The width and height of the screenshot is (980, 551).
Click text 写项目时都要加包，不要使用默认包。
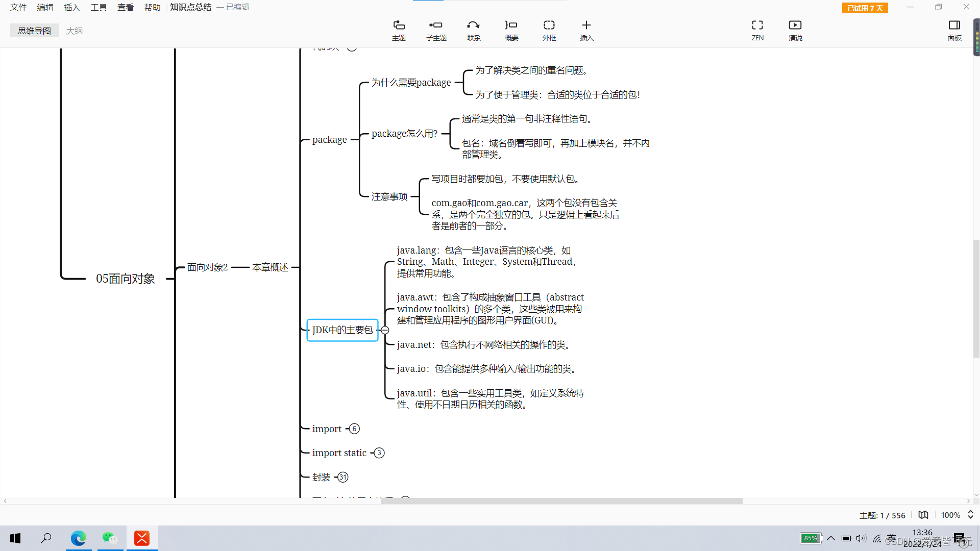[x=506, y=179]
